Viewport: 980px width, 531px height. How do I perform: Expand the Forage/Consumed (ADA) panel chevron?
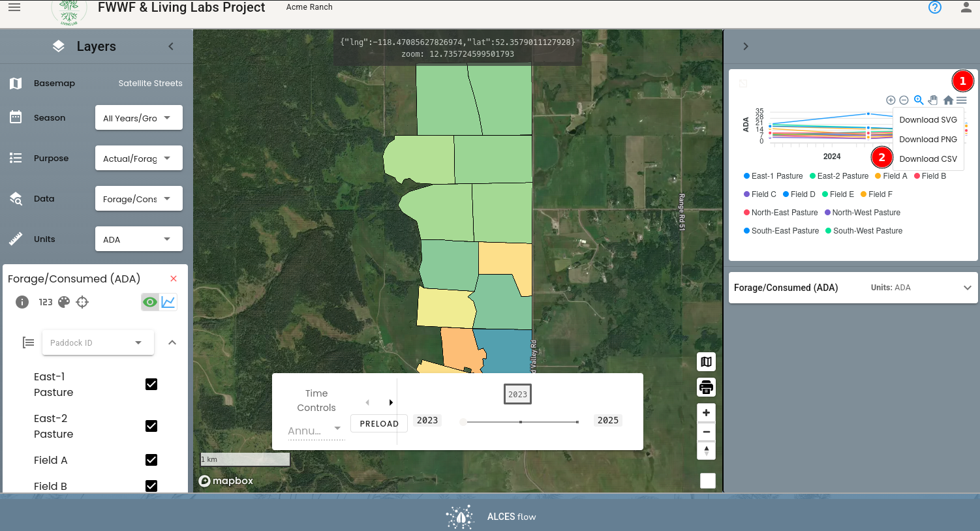[968, 288]
